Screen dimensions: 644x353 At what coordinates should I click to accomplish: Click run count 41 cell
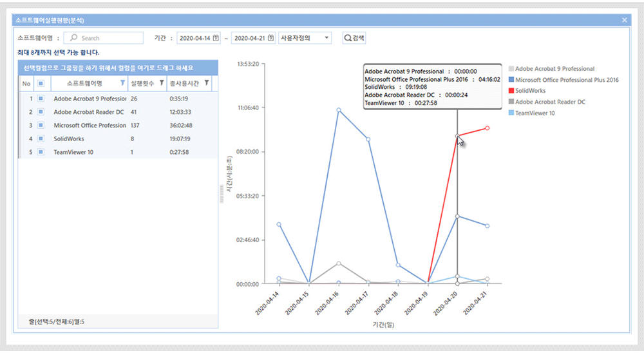[133, 112]
